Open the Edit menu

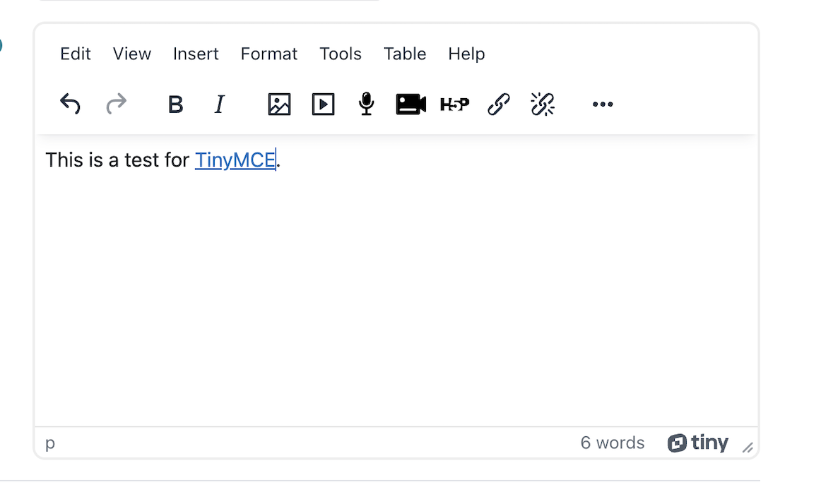click(76, 54)
